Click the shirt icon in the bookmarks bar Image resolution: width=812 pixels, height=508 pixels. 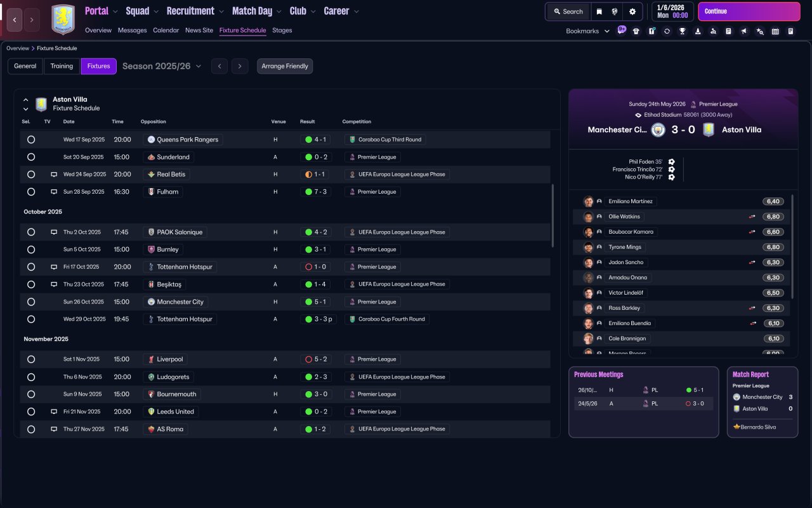[636, 31]
